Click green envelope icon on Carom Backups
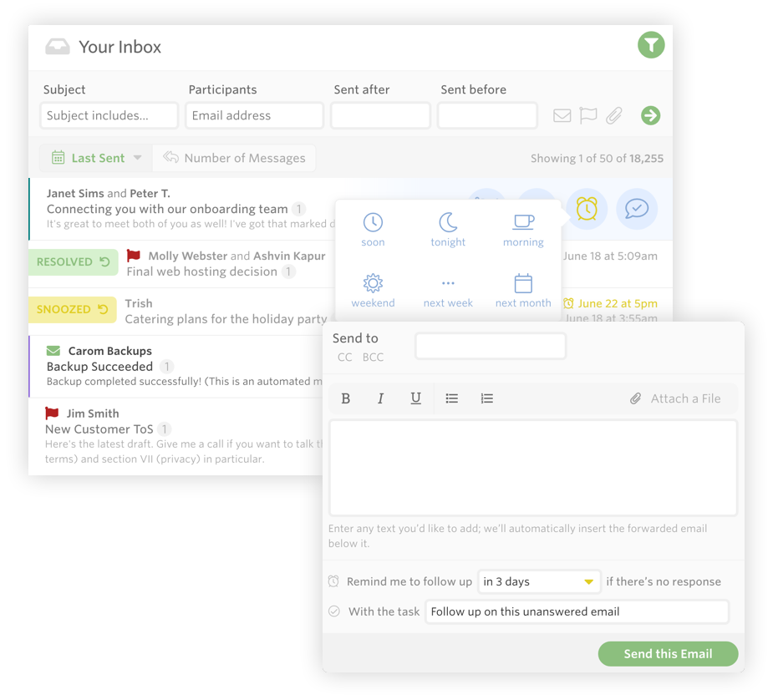Image resolution: width=773 pixels, height=700 pixels. click(53, 351)
